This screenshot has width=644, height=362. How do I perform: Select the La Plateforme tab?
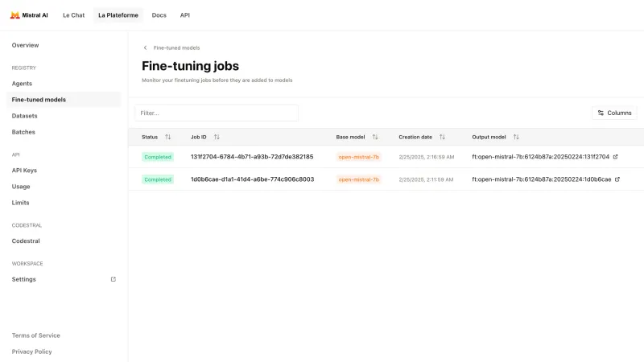(x=118, y=15)
